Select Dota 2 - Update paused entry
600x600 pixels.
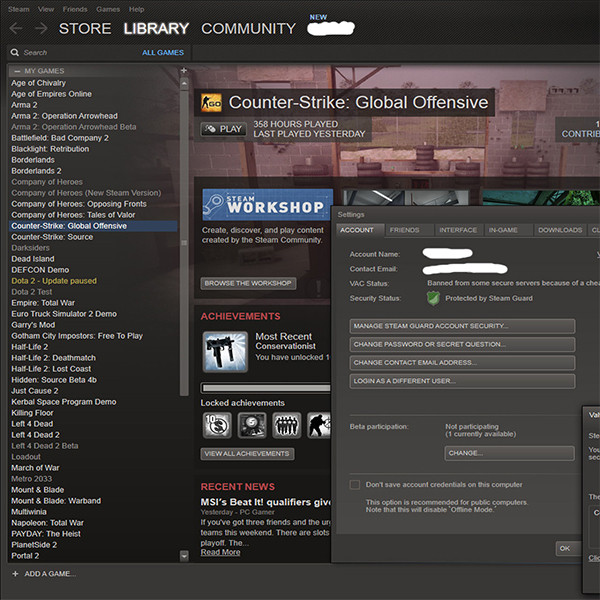[54, 281]
